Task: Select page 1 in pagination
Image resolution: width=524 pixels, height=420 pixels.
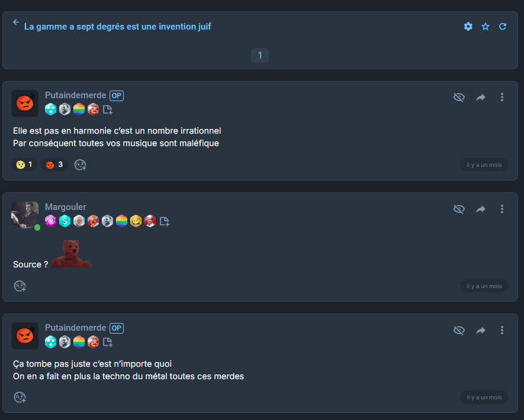Action: 260,55
